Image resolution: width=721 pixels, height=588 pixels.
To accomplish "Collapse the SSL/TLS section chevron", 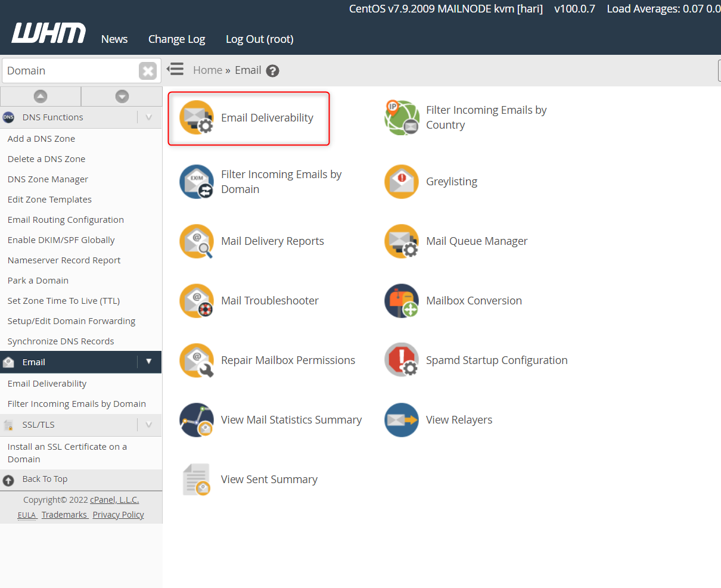I will pos(149,425).
